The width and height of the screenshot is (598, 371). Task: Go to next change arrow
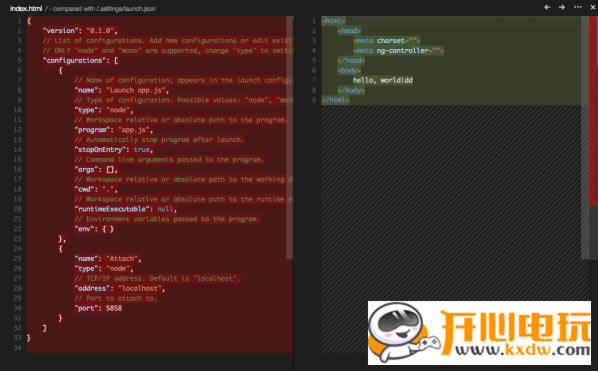[562, 7]
